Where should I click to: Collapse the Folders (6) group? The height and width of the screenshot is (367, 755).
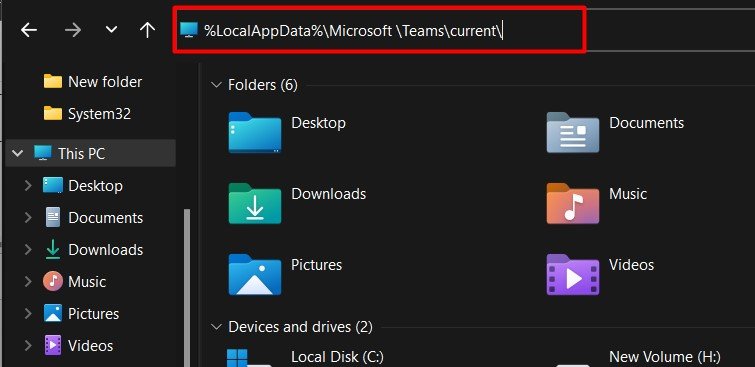[x=215, y=85]
